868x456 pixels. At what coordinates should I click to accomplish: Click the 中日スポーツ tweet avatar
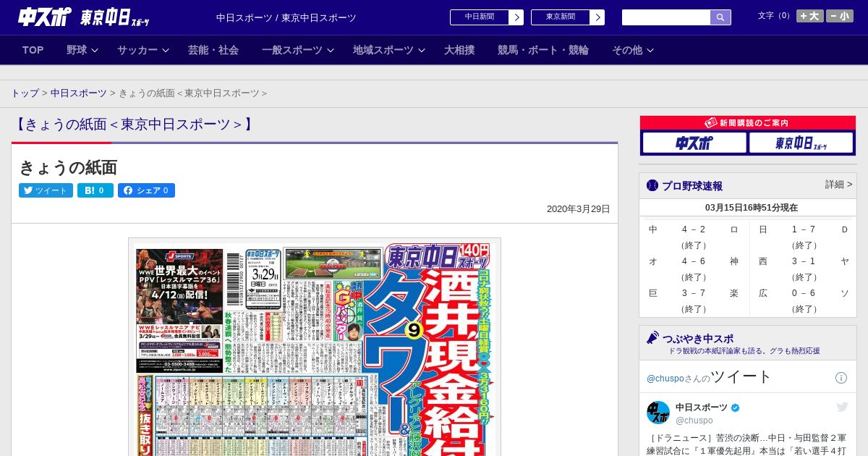658,413
